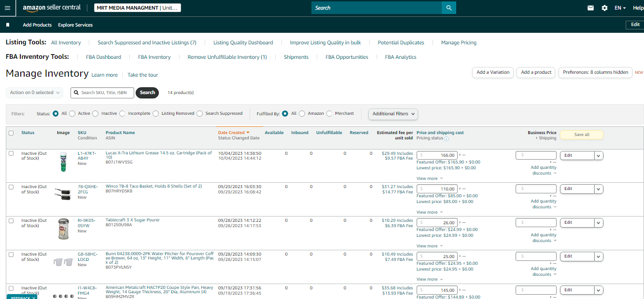Image resolution: width=644 pixels, height=299 pixels.
Task: Click the Add a Variation button
Action: 493,72
